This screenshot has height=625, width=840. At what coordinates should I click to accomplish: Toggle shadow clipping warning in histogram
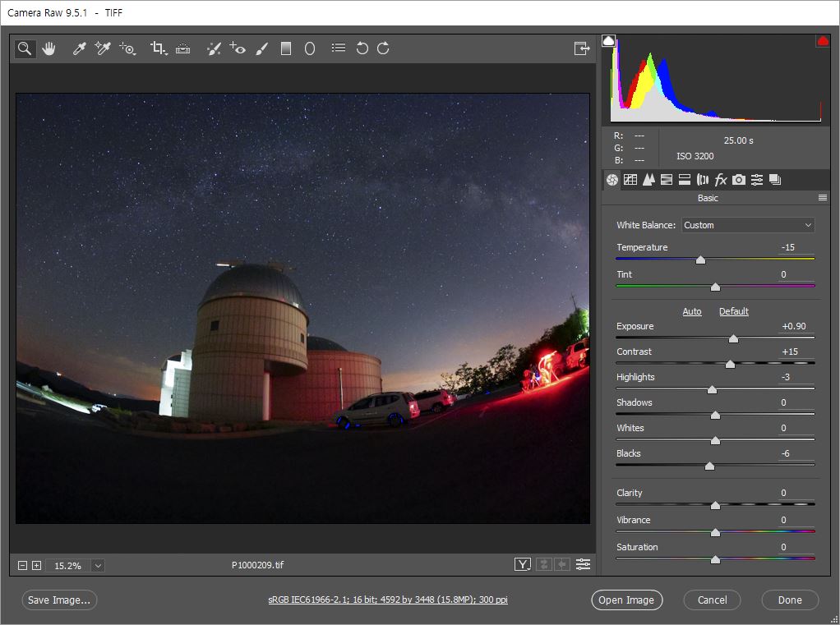coord(608,40)
